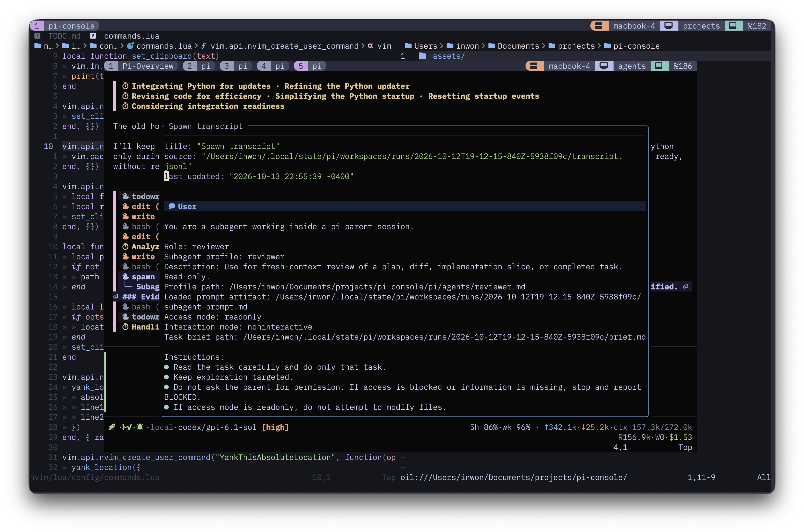Click the inner %186 pane icon
804x532 pixels.
point(659,66)
